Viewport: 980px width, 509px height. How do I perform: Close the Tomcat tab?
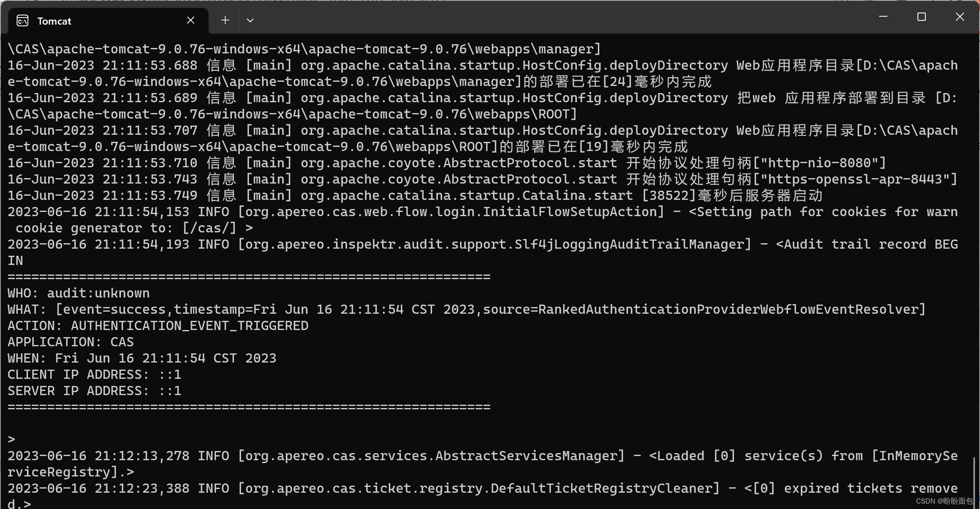191,20
